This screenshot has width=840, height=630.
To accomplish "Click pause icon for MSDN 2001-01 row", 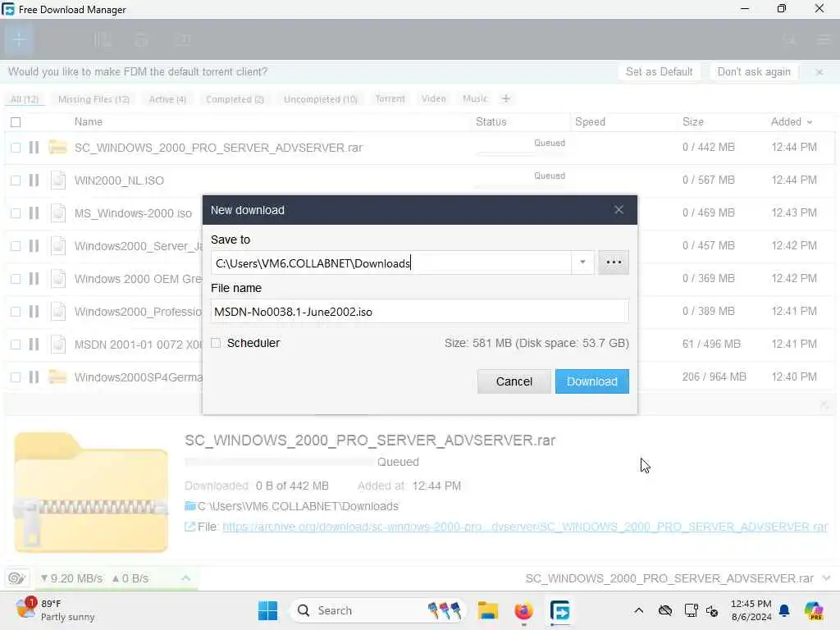I will point(34,344).
